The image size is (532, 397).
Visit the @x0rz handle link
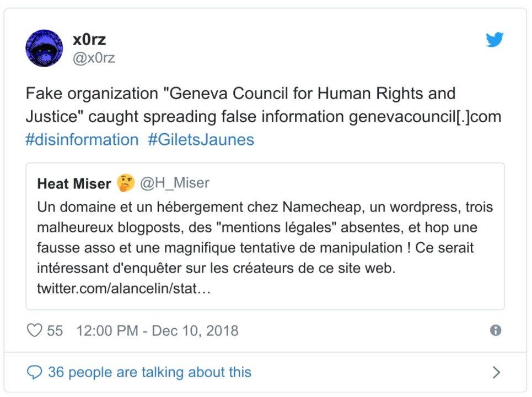point(94,58)
